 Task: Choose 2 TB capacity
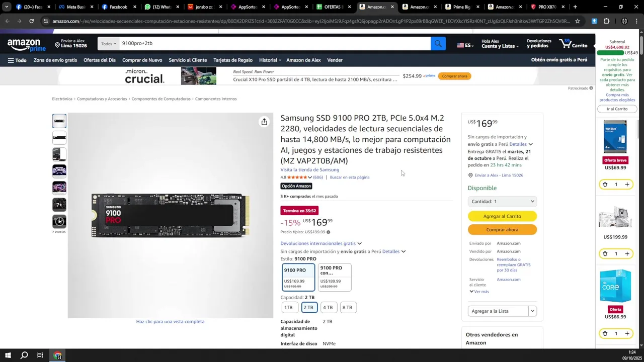tap(308, 307)
